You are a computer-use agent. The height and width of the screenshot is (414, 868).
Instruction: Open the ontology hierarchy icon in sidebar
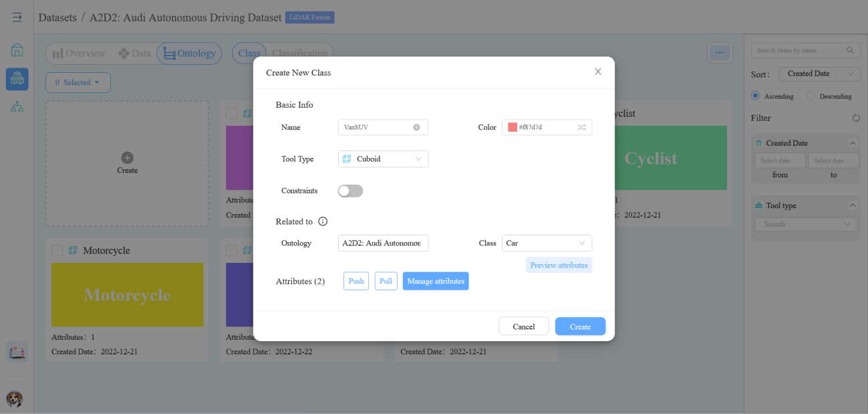pos(17,106)
